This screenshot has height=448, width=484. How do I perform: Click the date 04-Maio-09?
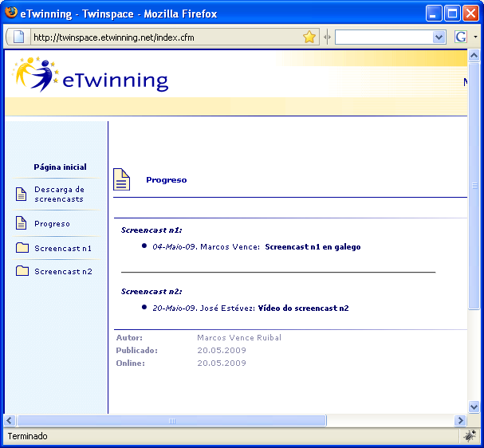pyautogui.click(x=174, y=247)
